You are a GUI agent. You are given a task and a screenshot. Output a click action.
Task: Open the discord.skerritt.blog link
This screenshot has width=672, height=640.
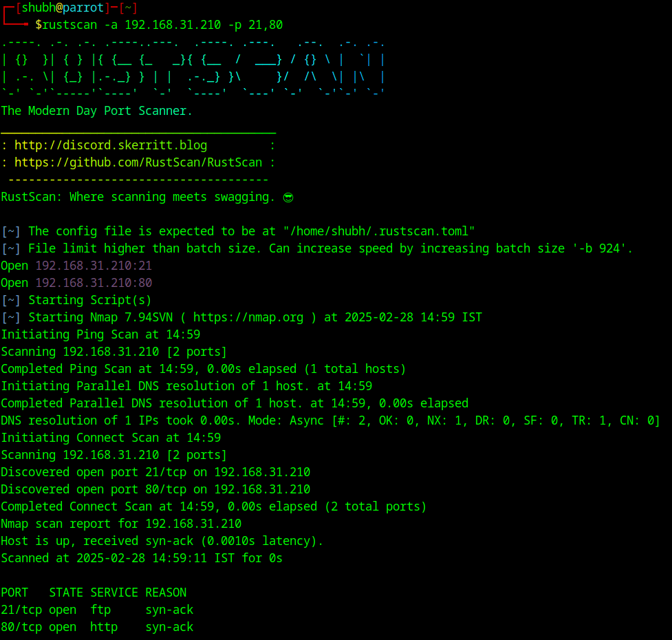[111, 145]
